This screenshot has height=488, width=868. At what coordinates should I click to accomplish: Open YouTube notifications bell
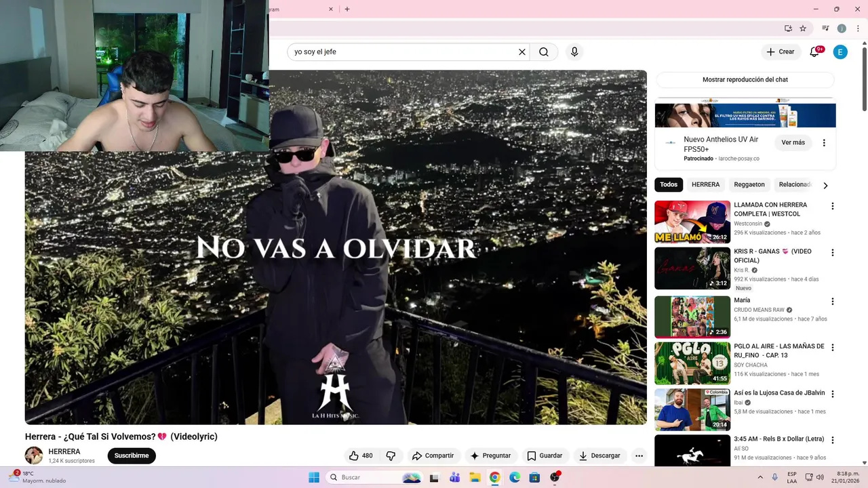[814, 52]
